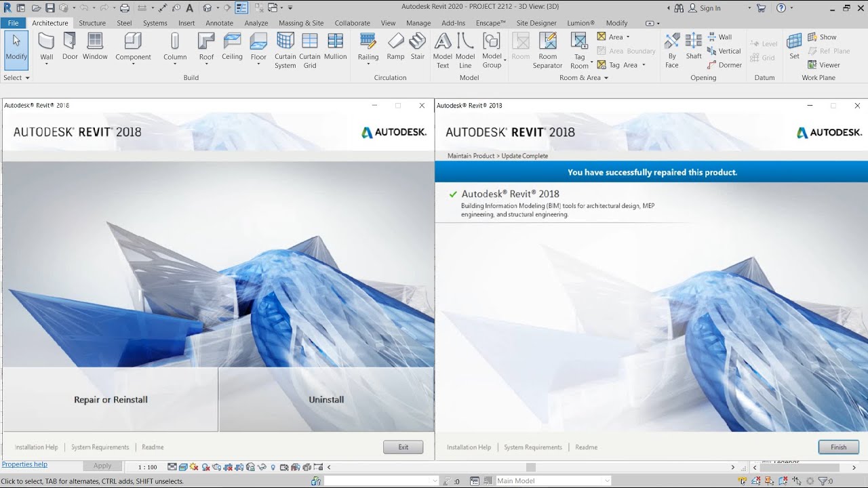Viewport: 868px width, 488px height.
Task: Open the help question mark dropdown
Action: (791, 8)
